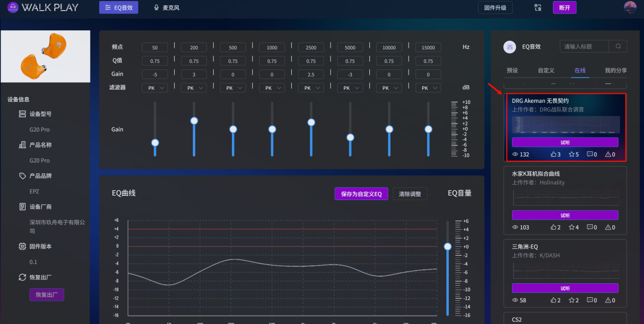Click the 5000 Hz gain slider handle

[x=350, y=137]
